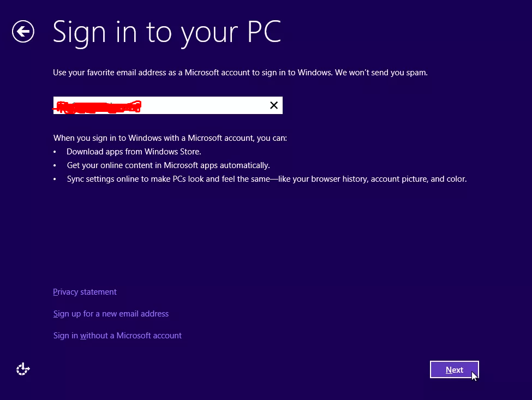The width and height of the screenshot is (532, 400).
Task: Open the Ease of Access icon
Action: click(x=23, y=369)
